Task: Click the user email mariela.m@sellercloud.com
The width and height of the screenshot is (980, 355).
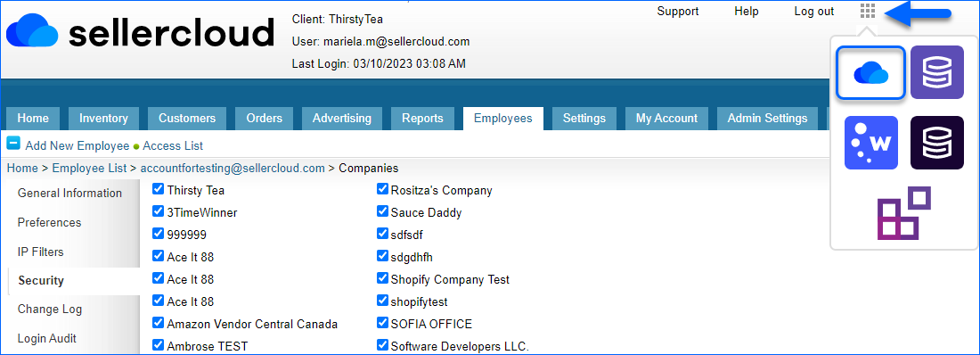Action: tap(396, 42)
